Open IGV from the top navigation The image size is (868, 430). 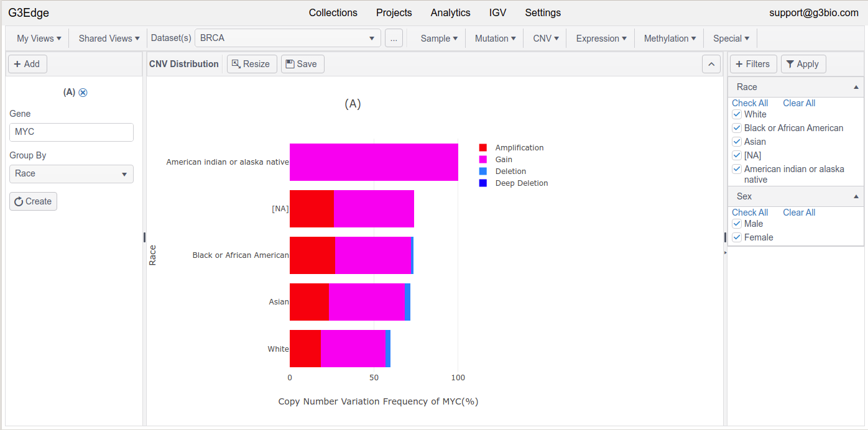coord(498,13)
